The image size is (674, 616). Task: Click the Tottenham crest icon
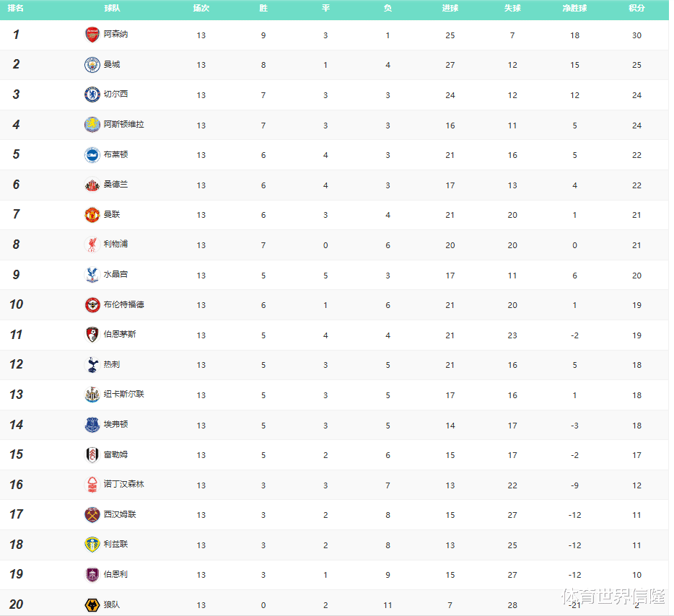coord(92,365)
